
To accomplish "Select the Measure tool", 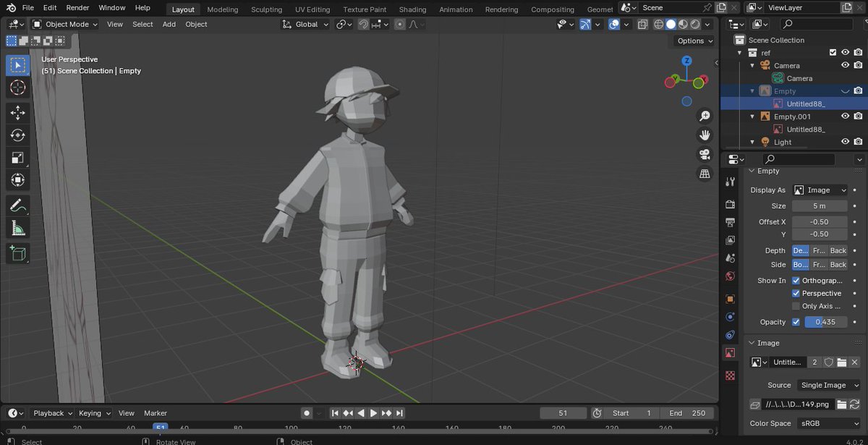I will pyautogui.click(x=18, y=229).
